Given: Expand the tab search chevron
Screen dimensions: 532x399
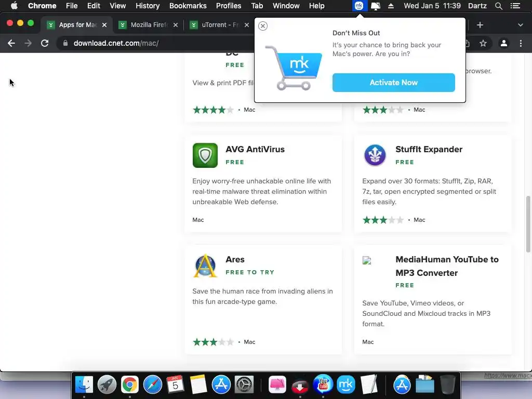Looking at the screenshot, I should pyautogui.click(x=521, y=25).
